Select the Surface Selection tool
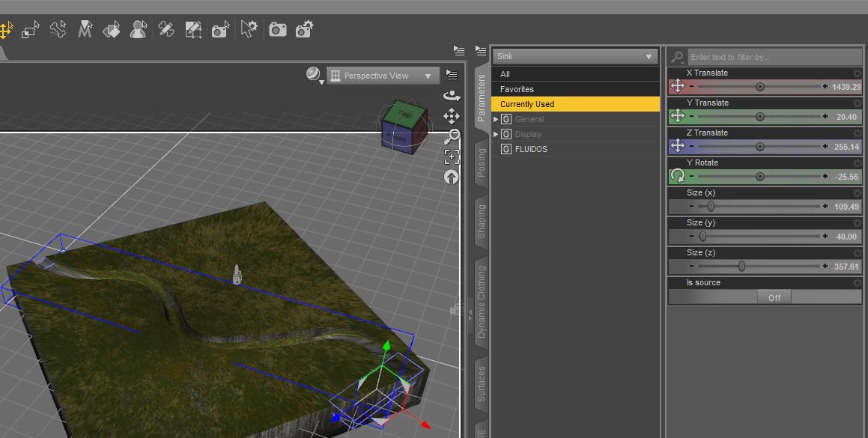Screen dimensions: 868x438 pyautogui.click(x=112, y=30)
